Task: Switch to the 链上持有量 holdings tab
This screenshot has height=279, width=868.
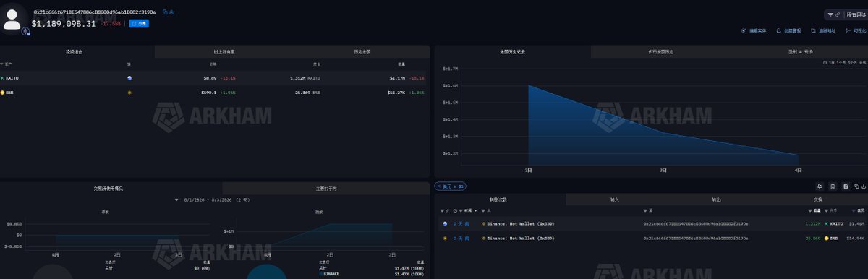Action: (224, 52)
